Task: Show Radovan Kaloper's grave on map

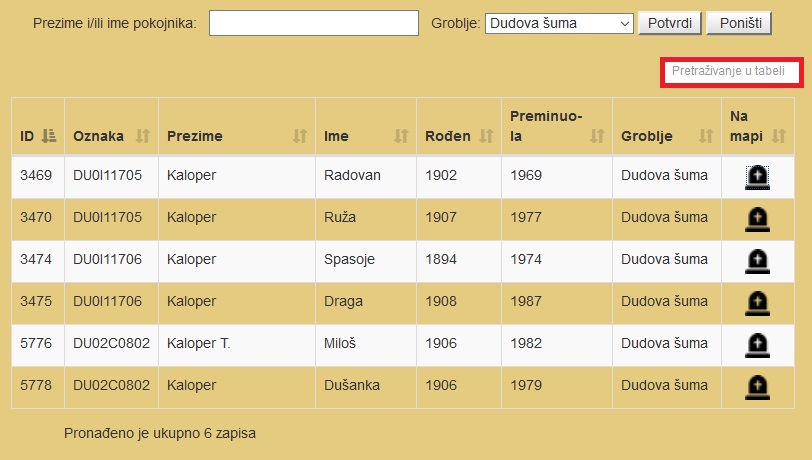Action: tap(757, 178)
